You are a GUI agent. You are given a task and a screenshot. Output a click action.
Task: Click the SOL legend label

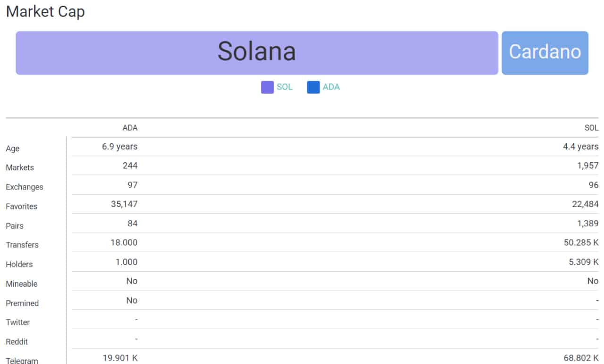click(285, 87)
